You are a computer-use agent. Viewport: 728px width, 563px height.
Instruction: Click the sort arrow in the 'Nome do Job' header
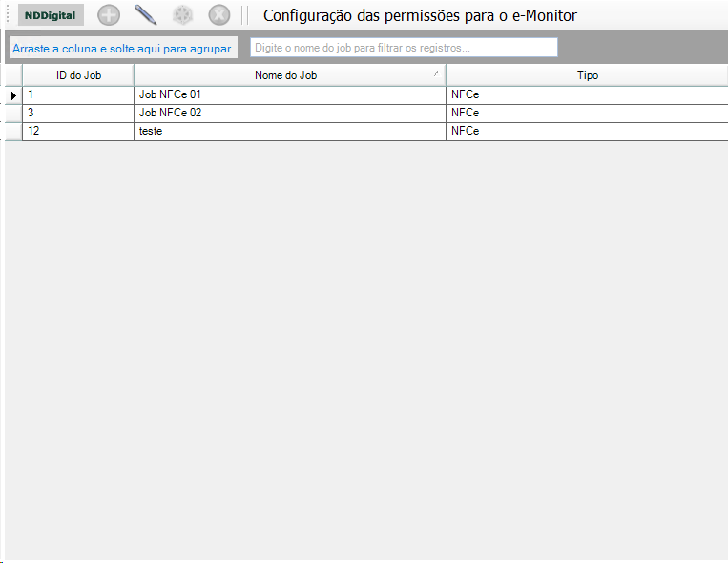436,73
